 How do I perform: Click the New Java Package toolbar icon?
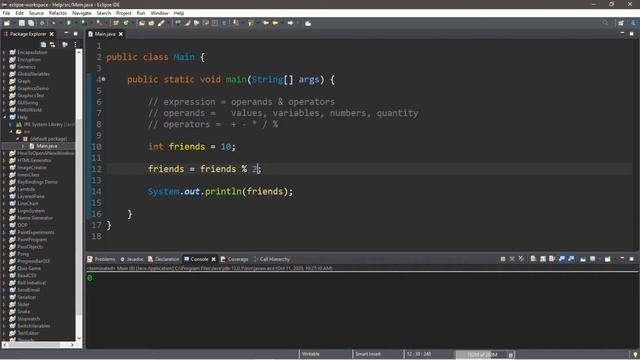(116, 23)
